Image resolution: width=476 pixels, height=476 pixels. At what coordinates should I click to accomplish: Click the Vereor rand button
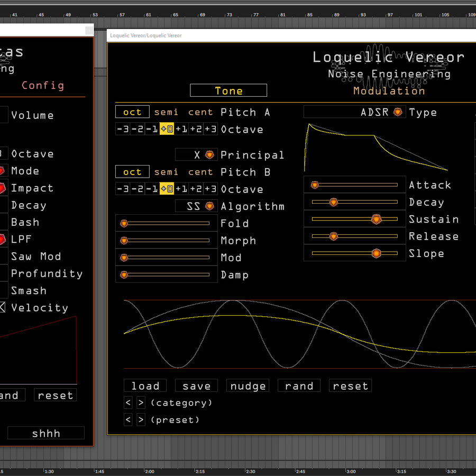pos(299,386)
